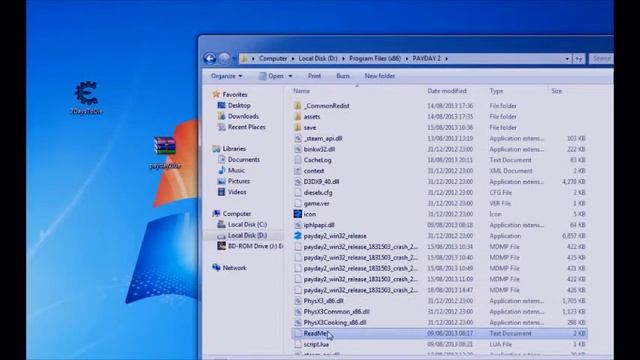Screen dimensions: 640x360
Task: Click the Videos library icon
Action: 221,192
